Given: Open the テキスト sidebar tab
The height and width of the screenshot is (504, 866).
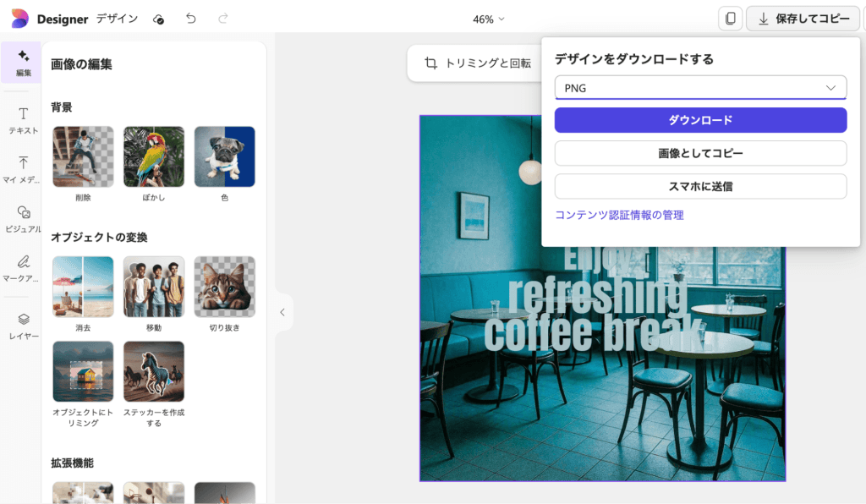Looking at the screenshot, I should pos(23,121).
